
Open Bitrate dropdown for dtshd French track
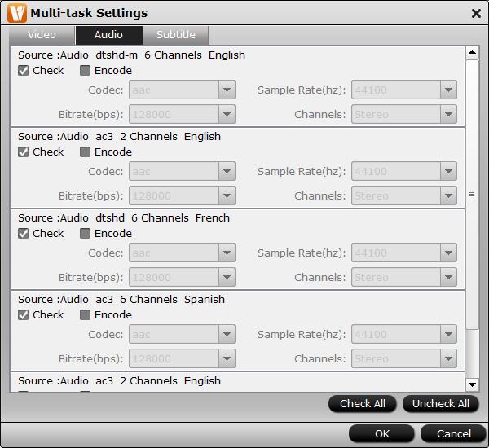(182, 277)
